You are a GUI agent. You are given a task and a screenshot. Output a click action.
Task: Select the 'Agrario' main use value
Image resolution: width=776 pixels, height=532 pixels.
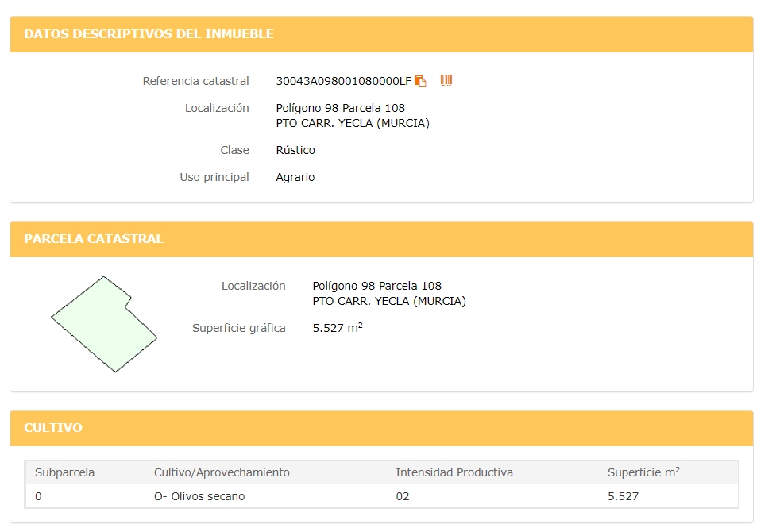click(x=295, y=177)
